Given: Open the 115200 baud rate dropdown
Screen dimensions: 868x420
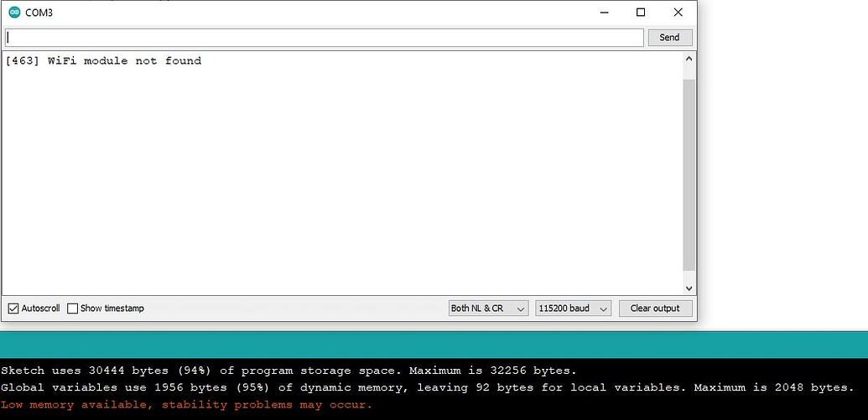Looking at the screenshot, I should coord(573,309).
